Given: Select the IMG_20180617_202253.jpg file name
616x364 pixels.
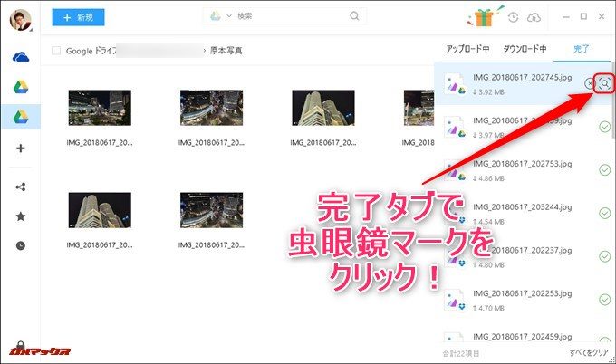Looking at the screenshot, I should 522,293.
